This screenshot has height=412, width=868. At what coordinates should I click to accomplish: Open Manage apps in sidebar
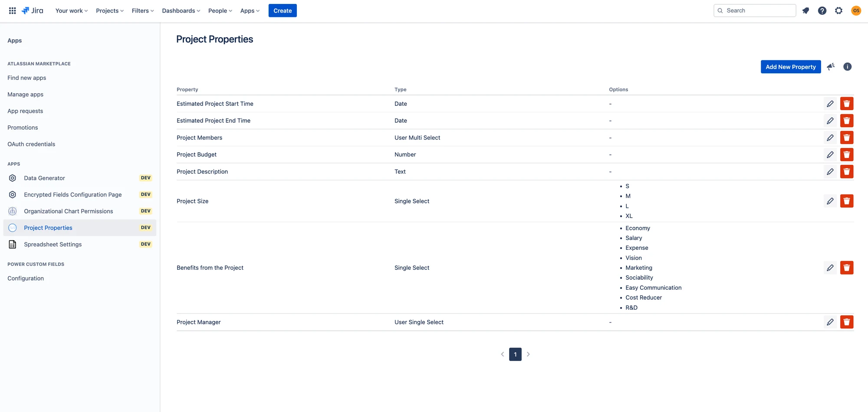click(x=26, y=94)
